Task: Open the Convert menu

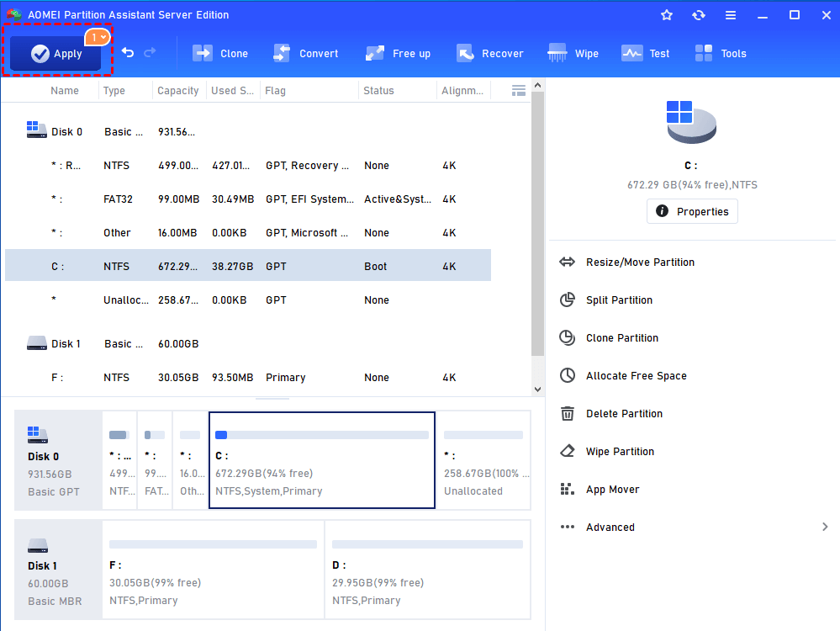Action: coord(306,54)
